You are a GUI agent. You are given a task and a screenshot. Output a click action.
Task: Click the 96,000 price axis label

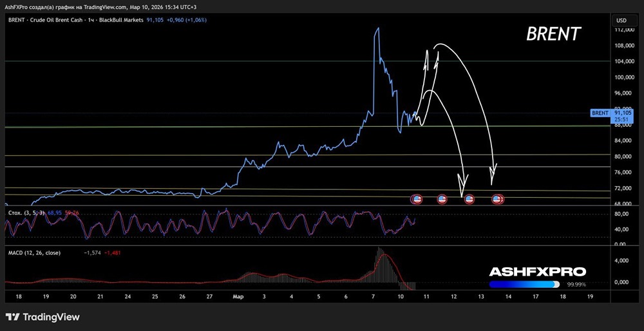click(624, 93)
